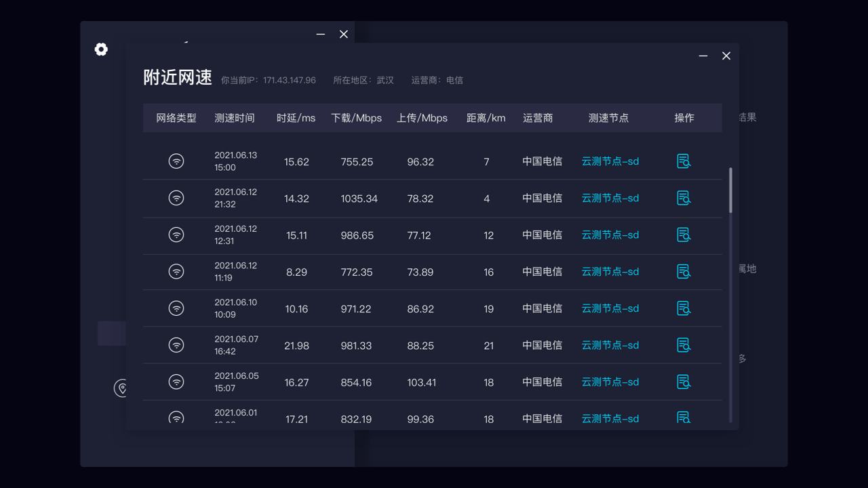Click the WiFi icon for the 2021.06.12 12:31 test
This screenshot has height=488, width=868.
[x=176, y=235]
